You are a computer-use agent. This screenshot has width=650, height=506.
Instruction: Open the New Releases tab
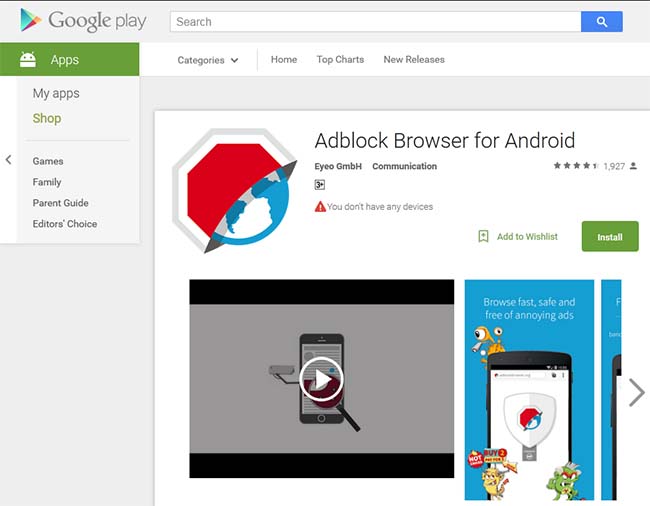(x=414, y=60)
